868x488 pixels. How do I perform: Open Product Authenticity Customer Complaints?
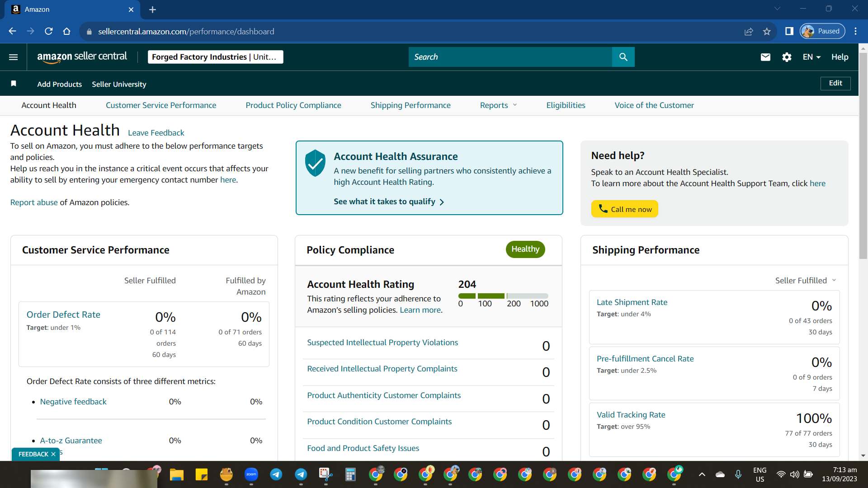(x=384, y=395)
